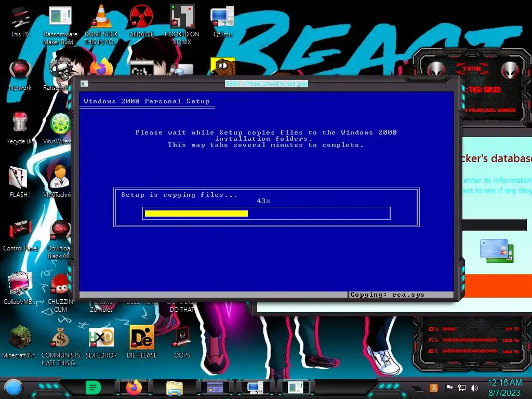Screen dimensions: 532x399
Task: Click 'Windows 2000 Personal Setup' heading
Action: 147,101
